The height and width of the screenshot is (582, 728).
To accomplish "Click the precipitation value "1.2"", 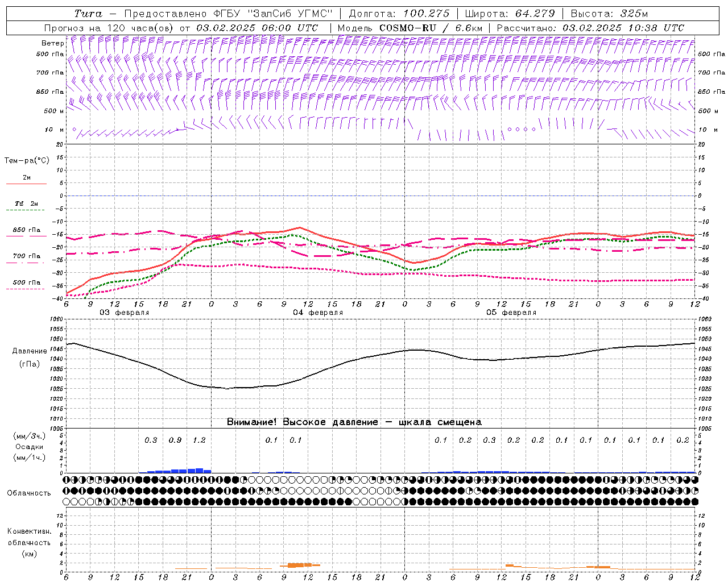I will click(199, 440).
